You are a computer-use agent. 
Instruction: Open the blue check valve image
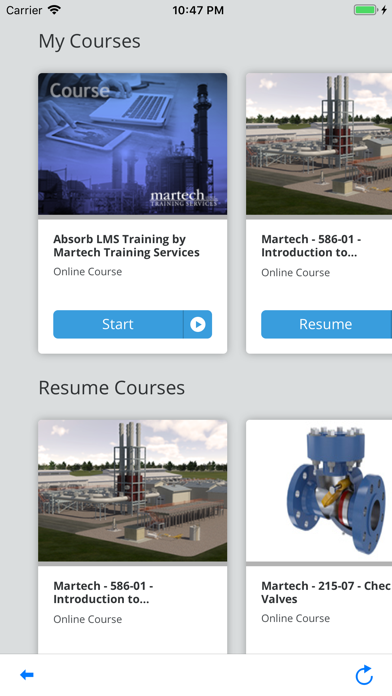pyautogui.click(x=319, y=490)
